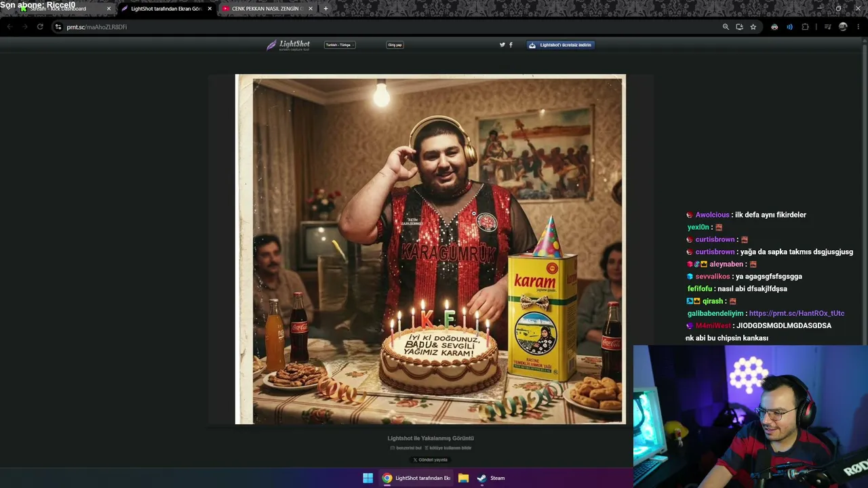Image resolution: width=868 pixels, height=488 pixels.
Task: Click the 'Lightshot ile Yakalanmış Görüntü' heading
Action: point(431,439)
